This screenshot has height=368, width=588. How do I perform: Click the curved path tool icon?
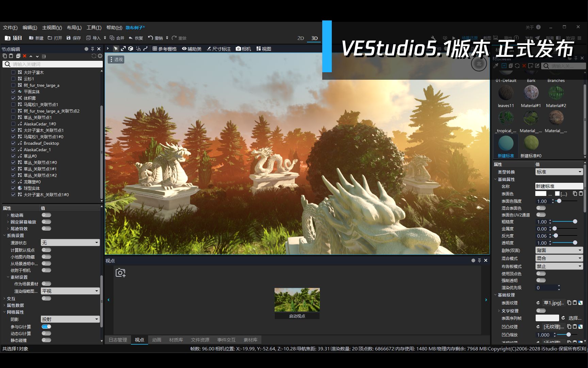pyautogui.click(x=145, y=49)
